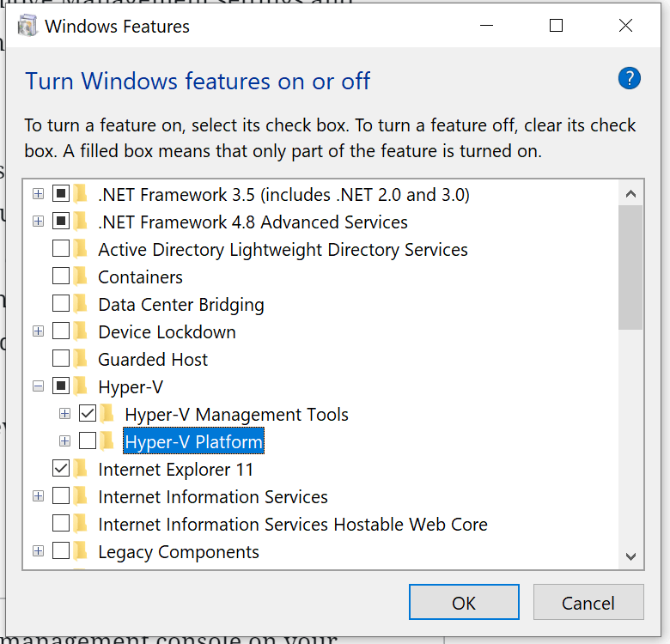Click the Cancel button

point(588,602)
